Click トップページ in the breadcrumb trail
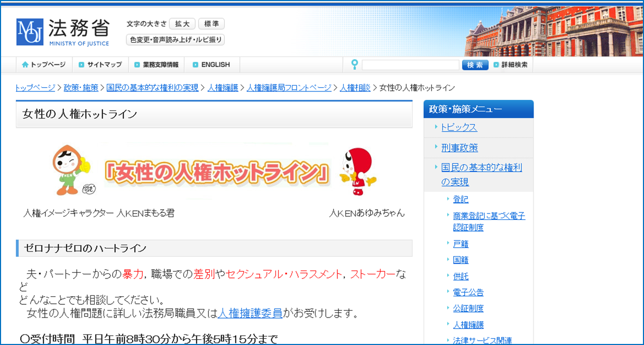Image resolution: width=644 pixels, height=345 pixels. pos(35,88)
